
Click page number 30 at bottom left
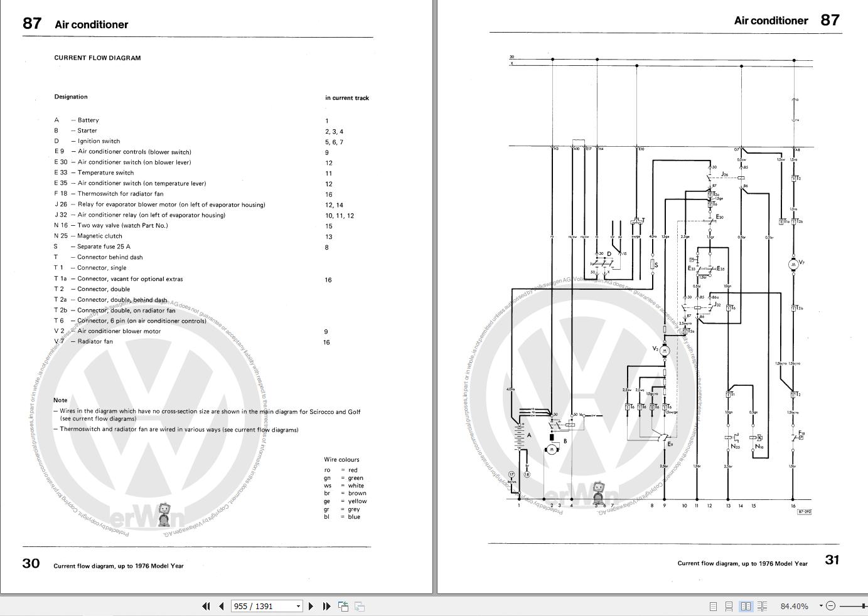31,563
